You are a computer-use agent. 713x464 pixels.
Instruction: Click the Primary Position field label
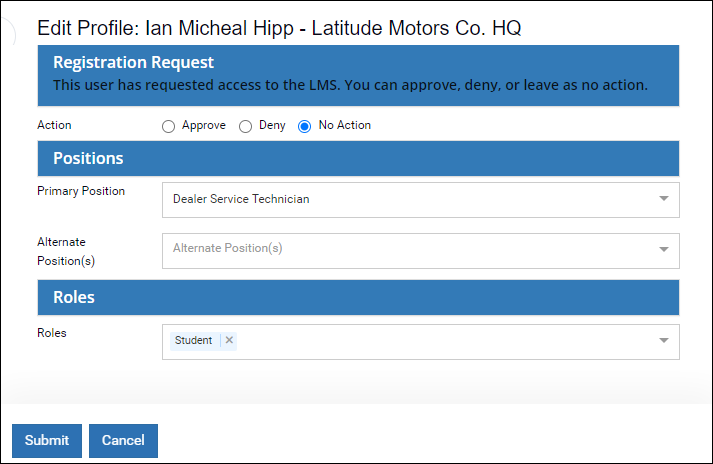(81, 191)
